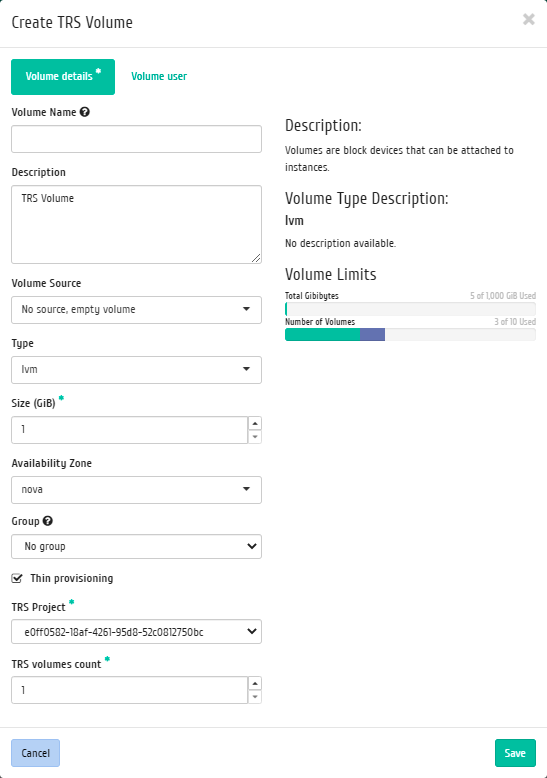Click the Save button
Screen dimensions: 547x778
[515, 753]
